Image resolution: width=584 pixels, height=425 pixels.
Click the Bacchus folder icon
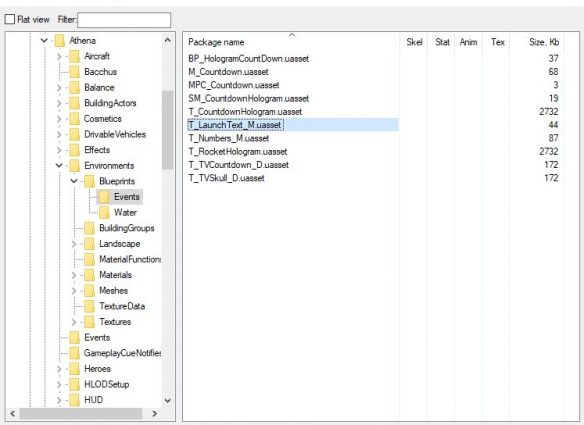tap(74, 72)
